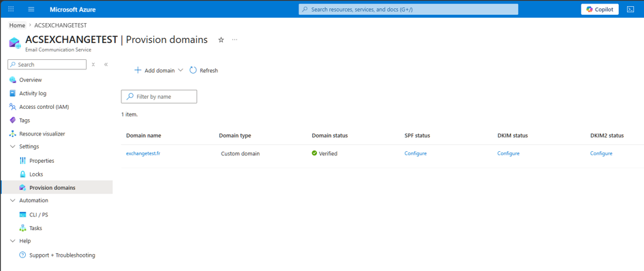The image size is (644, 271).
Task: Click the Verified status text
Action: [328, 154]
